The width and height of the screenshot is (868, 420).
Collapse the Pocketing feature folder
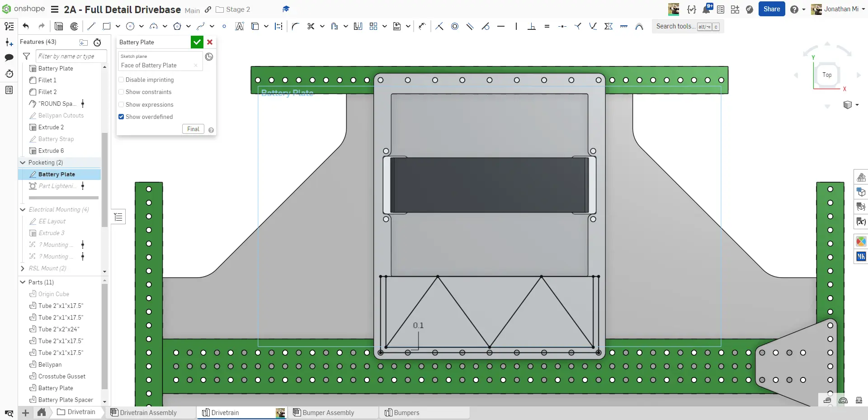coord(23,162)
